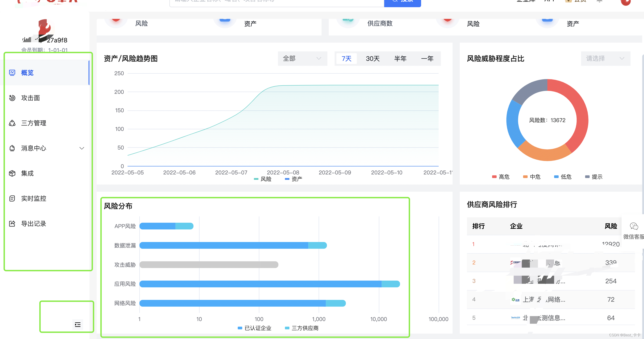Select the 30天 time range tab
This screenshot has width=644, height=339.
point(373,58)
